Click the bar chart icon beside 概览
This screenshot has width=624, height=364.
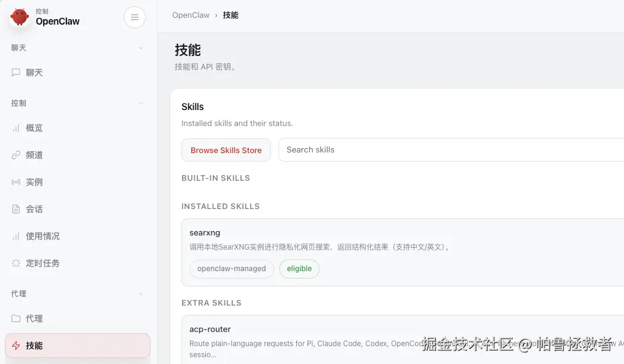pos(16,128)
